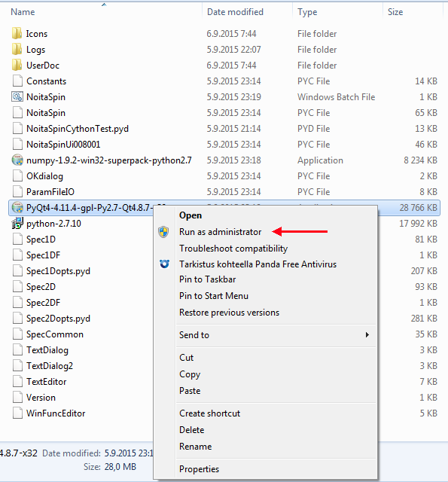Select the Spec2Dopts.pyd file
448x482 pixels.
(58, 319)
